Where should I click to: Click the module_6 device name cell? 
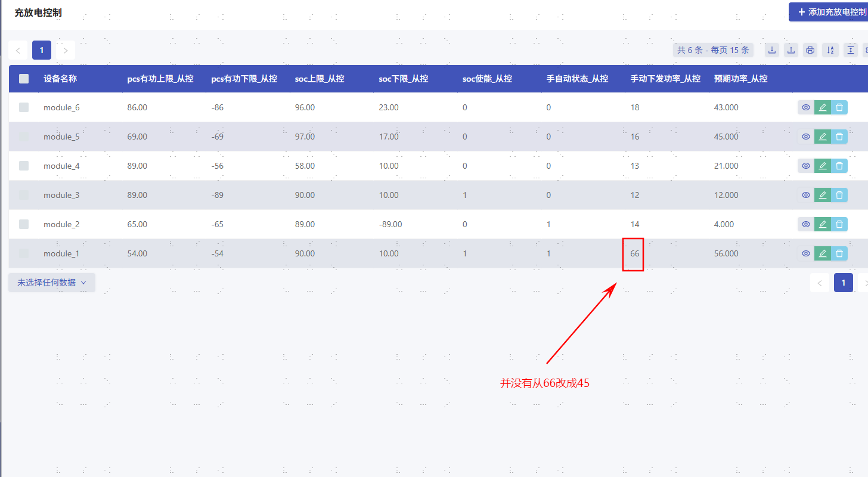(x=61, y=107)
